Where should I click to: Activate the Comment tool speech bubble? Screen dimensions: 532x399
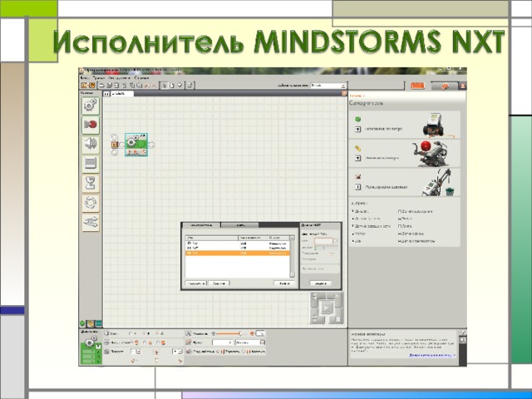(180, 86)
